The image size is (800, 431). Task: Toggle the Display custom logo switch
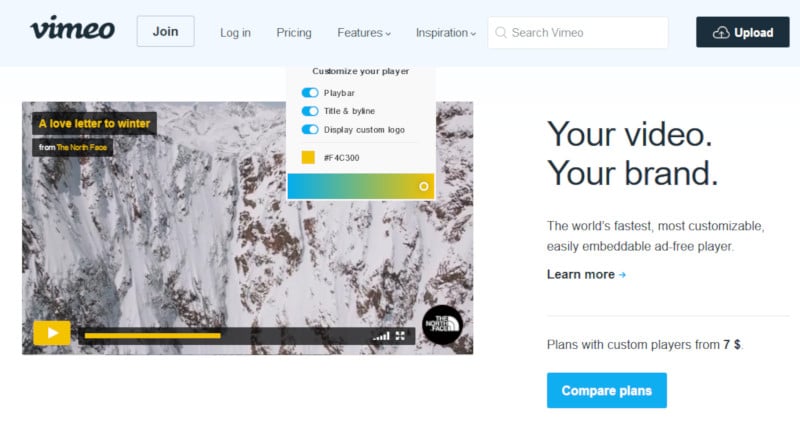(310, 130)
